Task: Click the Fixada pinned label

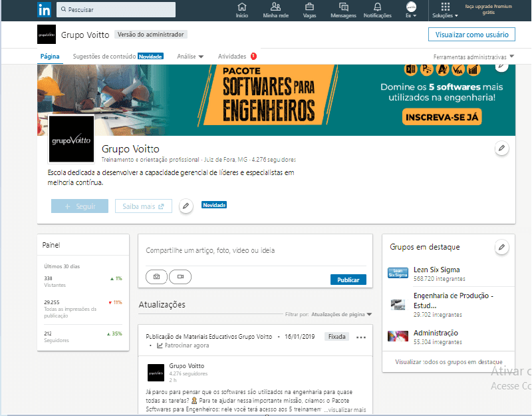Action: pos(336,337)
